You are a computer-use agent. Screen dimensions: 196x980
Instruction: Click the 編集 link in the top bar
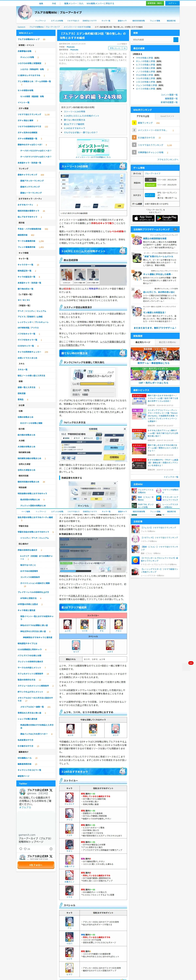tap(41, 3)
